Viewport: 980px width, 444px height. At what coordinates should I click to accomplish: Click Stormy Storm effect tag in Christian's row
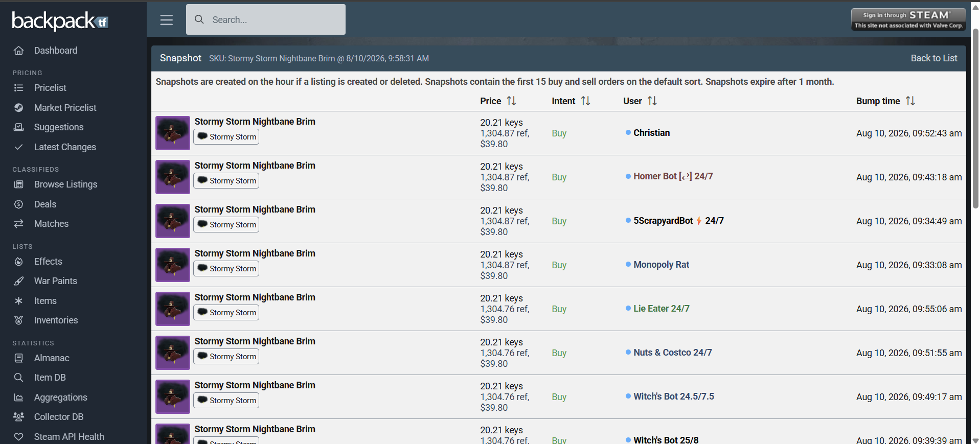[226, 137]
